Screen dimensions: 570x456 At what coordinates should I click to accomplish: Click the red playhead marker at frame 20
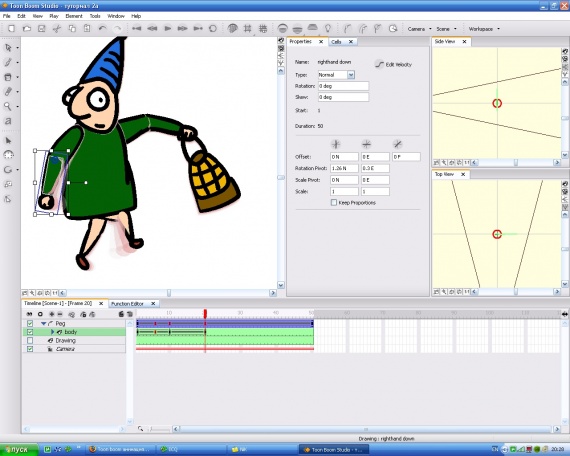point(205,313)
